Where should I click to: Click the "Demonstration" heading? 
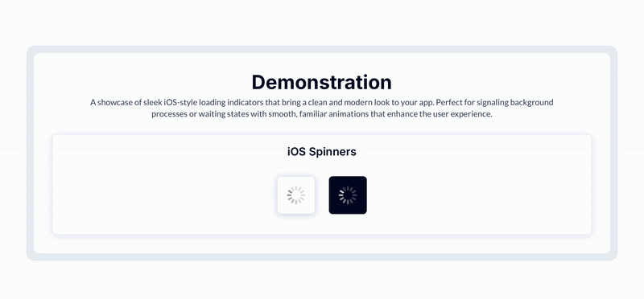point(321,82)
